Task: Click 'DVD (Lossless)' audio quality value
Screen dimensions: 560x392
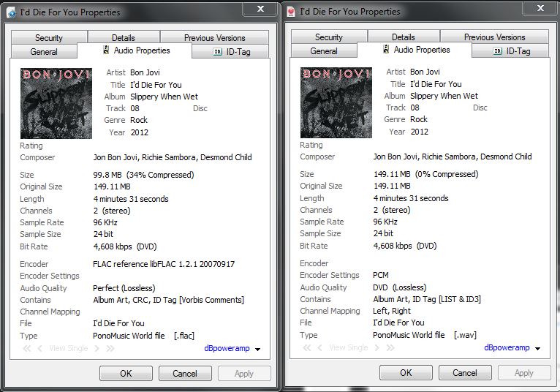Action: (400, 287)
